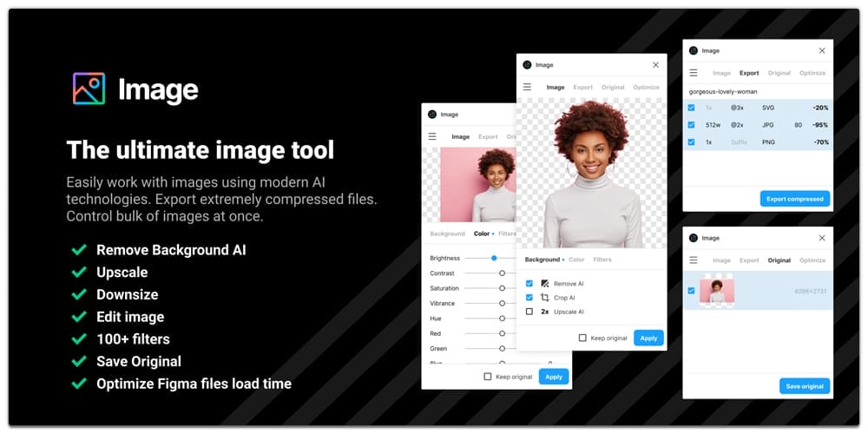Click the plugin logo in the Background tab window header

click(x=527, y=65)
